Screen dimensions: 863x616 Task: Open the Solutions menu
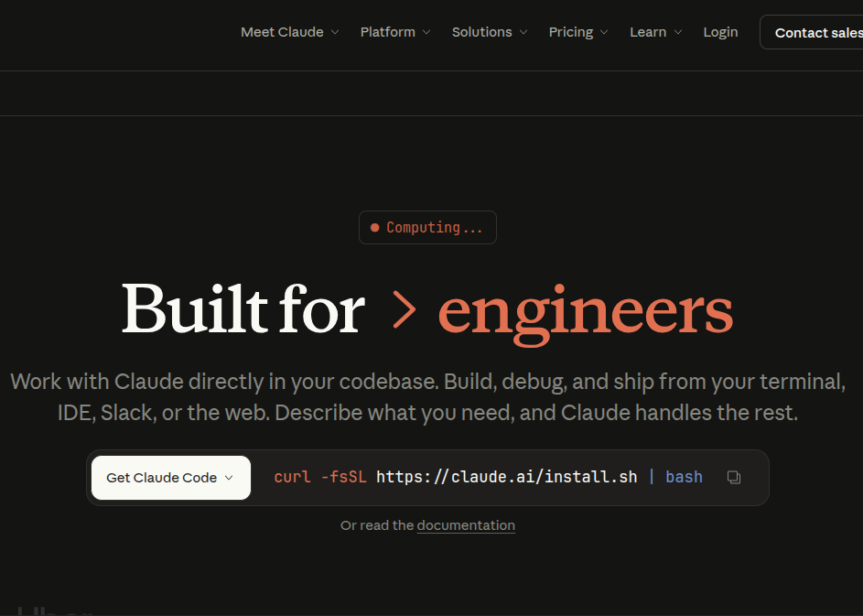click(490, 32)
